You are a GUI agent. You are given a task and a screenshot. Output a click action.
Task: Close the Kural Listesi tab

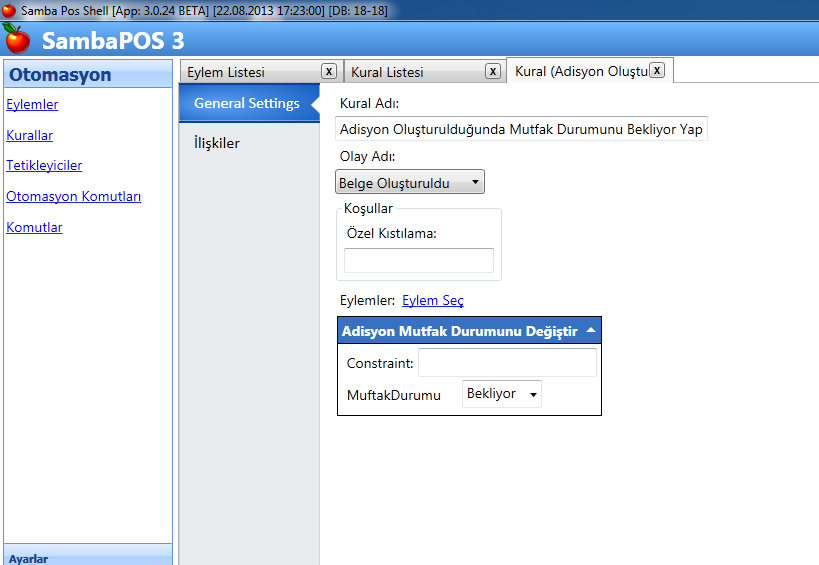pyautogui.click(x=492, y=71)
